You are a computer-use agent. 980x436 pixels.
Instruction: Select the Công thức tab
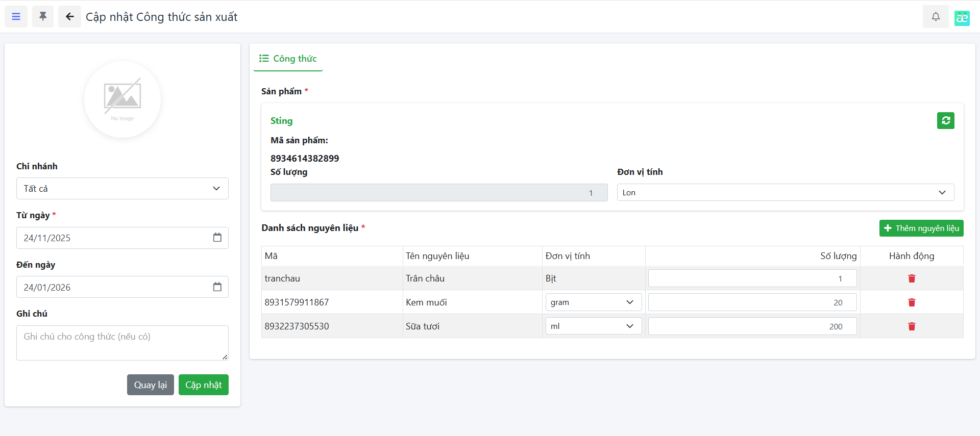coord(288,59)
